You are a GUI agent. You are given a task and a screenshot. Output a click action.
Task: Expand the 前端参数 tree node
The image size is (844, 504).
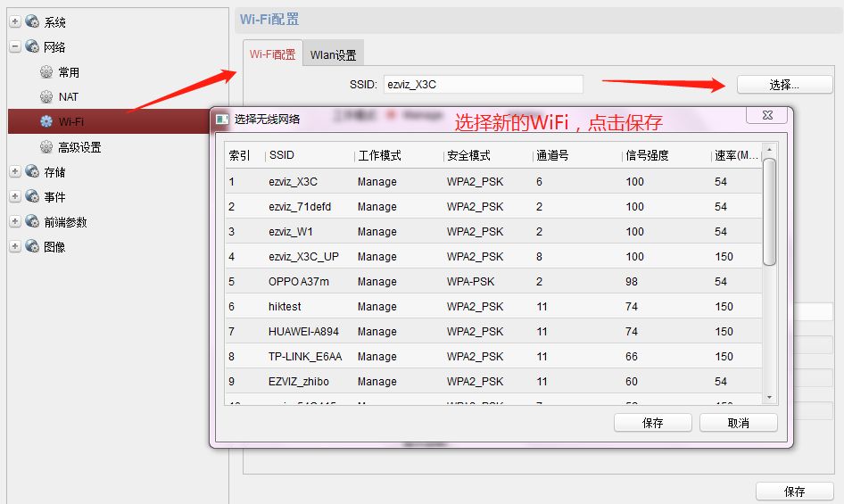point(15,222)
